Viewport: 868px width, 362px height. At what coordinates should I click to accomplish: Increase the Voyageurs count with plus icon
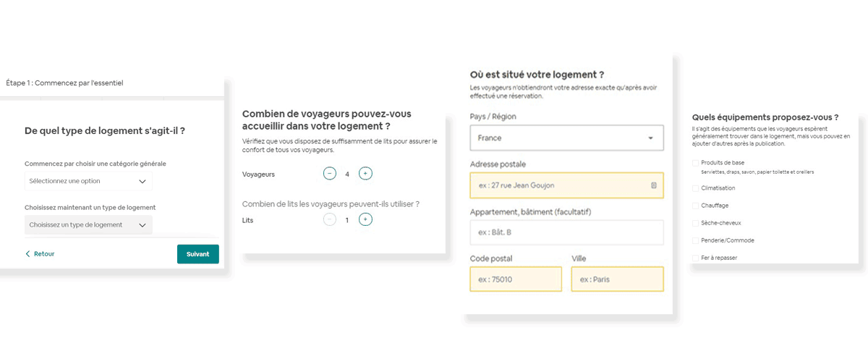tap(365, 174)
